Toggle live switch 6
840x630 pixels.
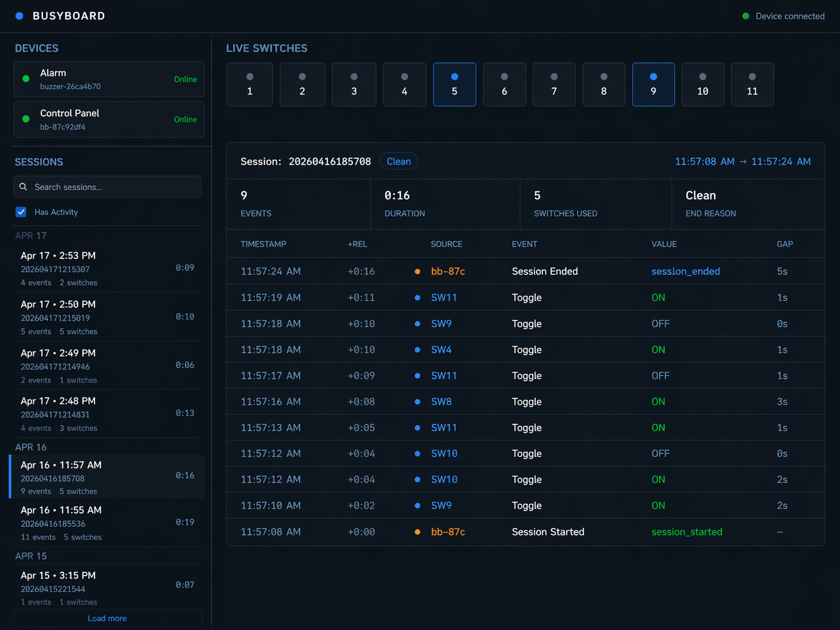point(505,85)
